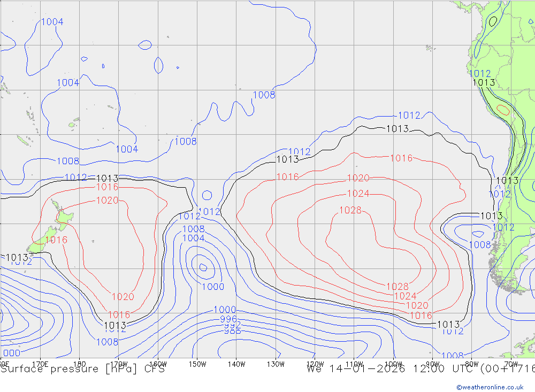Click the red 1028 label at the top of the high
The height and width of the screenshot is (392, 535).
(350, 210)
